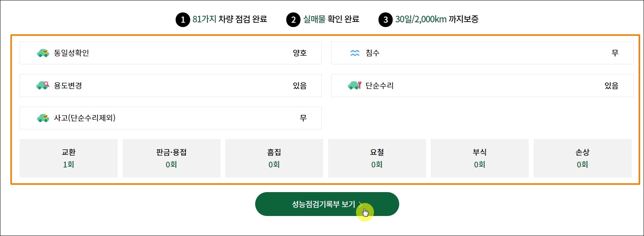Click the 단순수리 car wrench icon
This screenshot has width=644, height=236.
(x=355, y=85)
